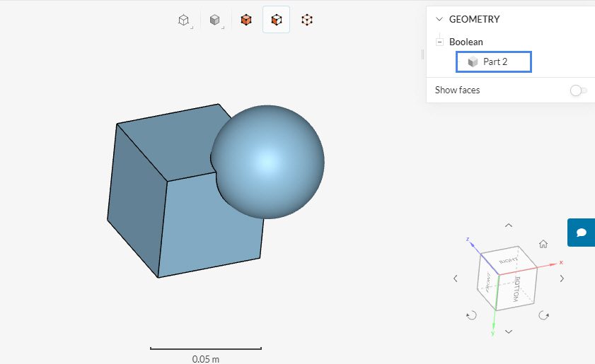Rotate view counterclockwise using the bottom-left arrow

(x=472, y=315)
